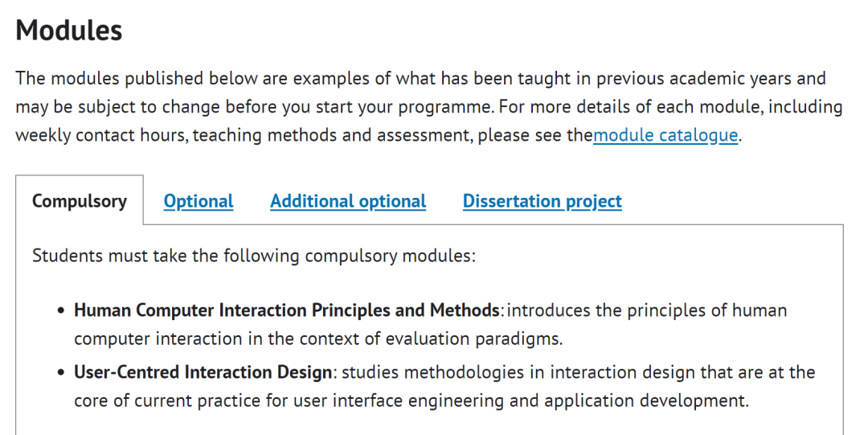Click 'introduces the principles of human' text

(646, 310)
